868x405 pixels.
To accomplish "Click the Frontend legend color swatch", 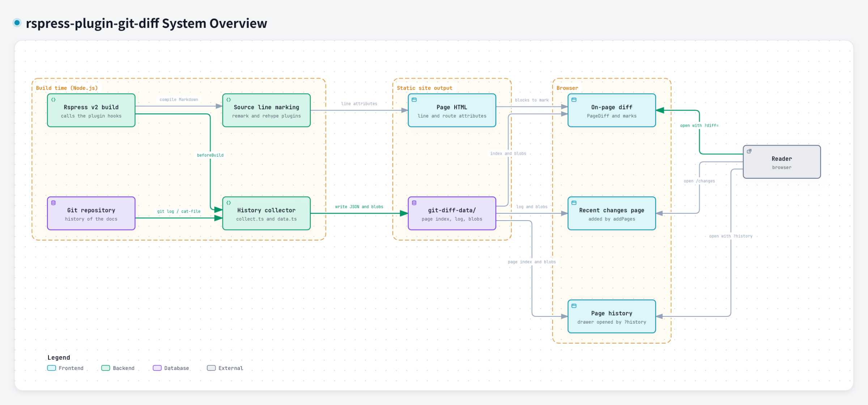I will click(52, 368).
